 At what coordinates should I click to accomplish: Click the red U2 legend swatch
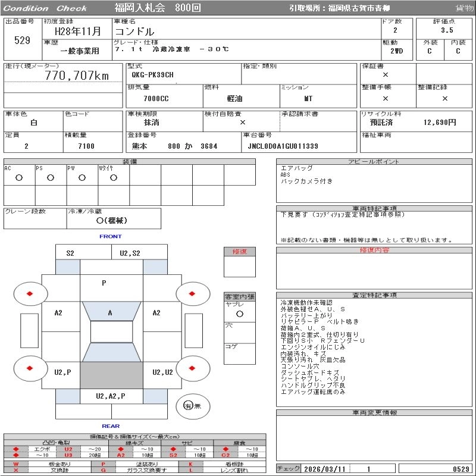pos(68,449)
